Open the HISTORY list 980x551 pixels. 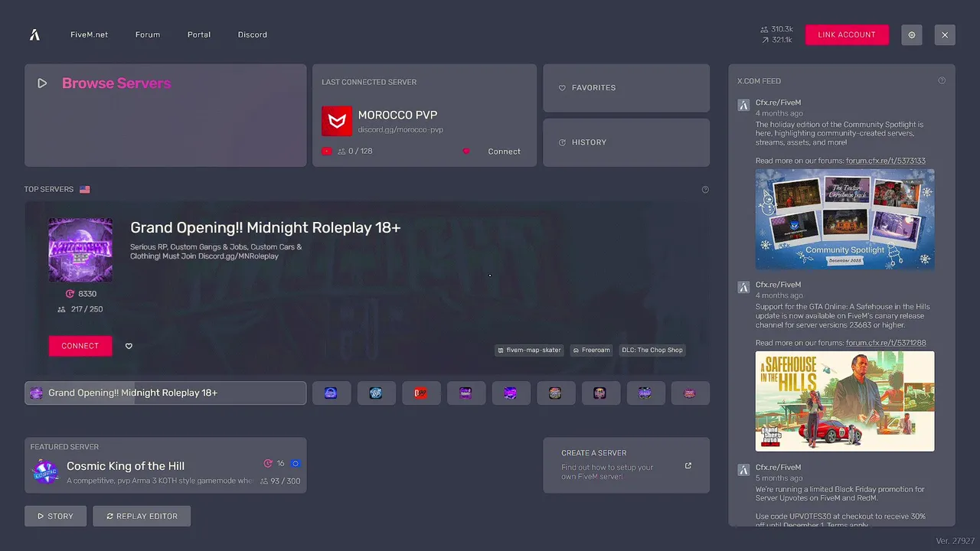coord(626,142)
